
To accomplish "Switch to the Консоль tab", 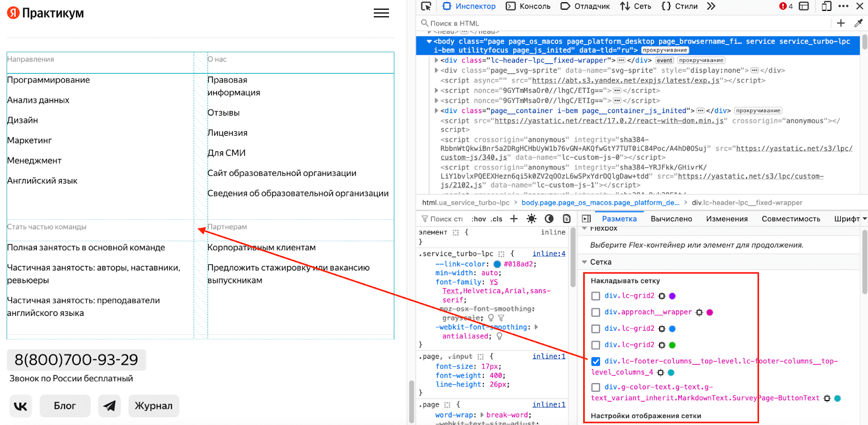I will click(x=528, y=6).
